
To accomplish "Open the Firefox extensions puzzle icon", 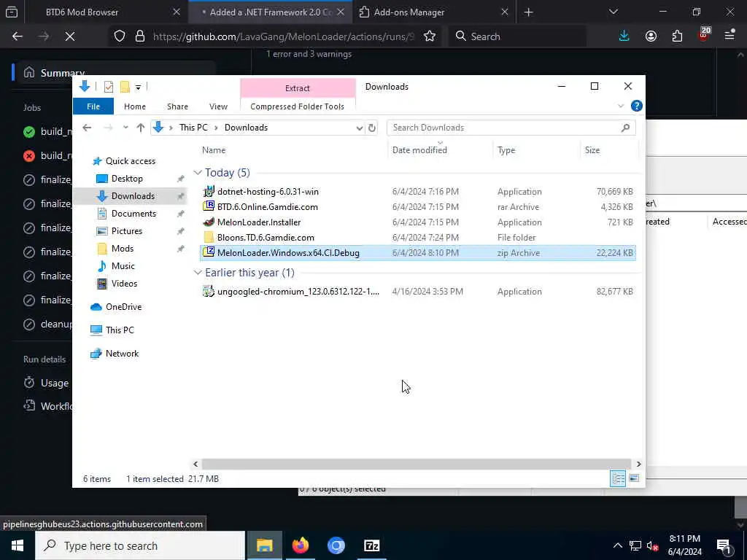I will tap(677, 36).
